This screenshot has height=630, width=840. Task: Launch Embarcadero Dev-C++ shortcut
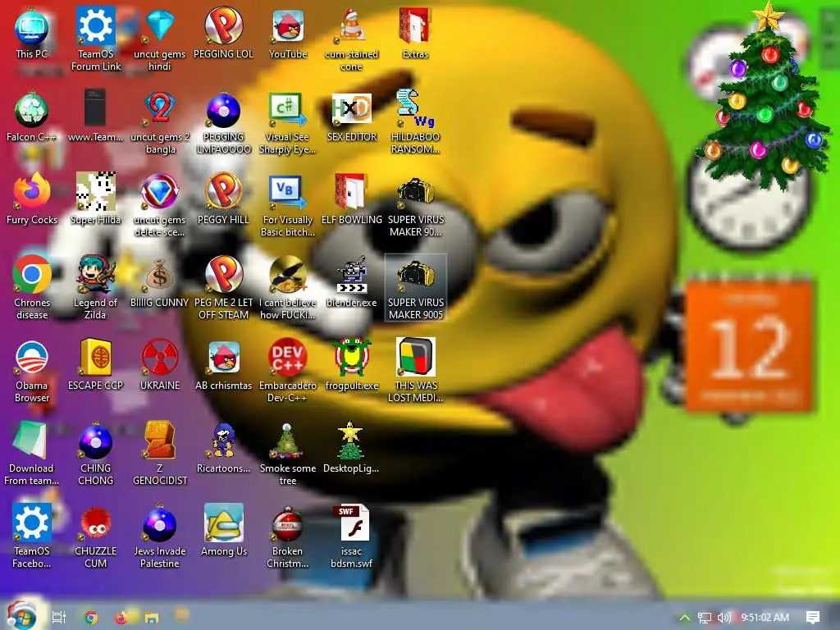pyautogui.click(x=288, y=371)
